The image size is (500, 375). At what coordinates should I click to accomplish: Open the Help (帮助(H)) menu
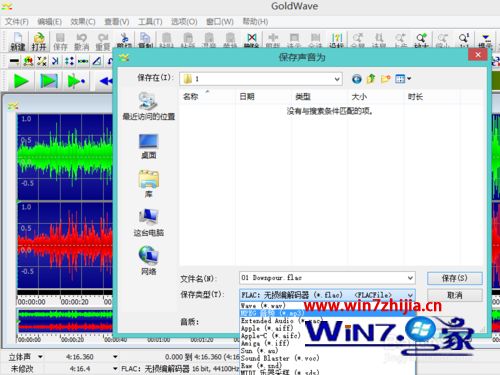[x=255, y=22]
